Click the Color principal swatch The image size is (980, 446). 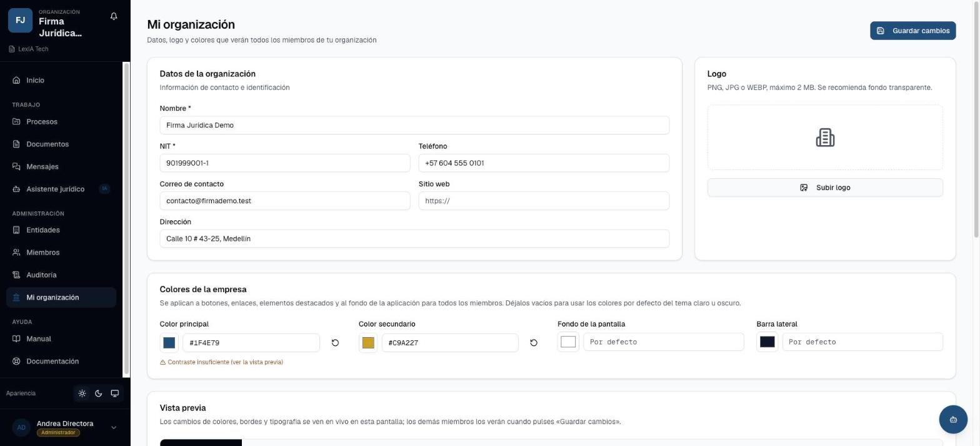pos(169,343)
